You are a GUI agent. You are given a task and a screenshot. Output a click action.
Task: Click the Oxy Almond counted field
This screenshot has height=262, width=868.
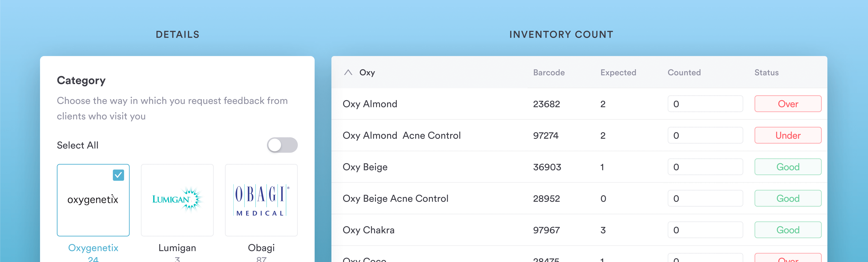click(x=705, y=104)
